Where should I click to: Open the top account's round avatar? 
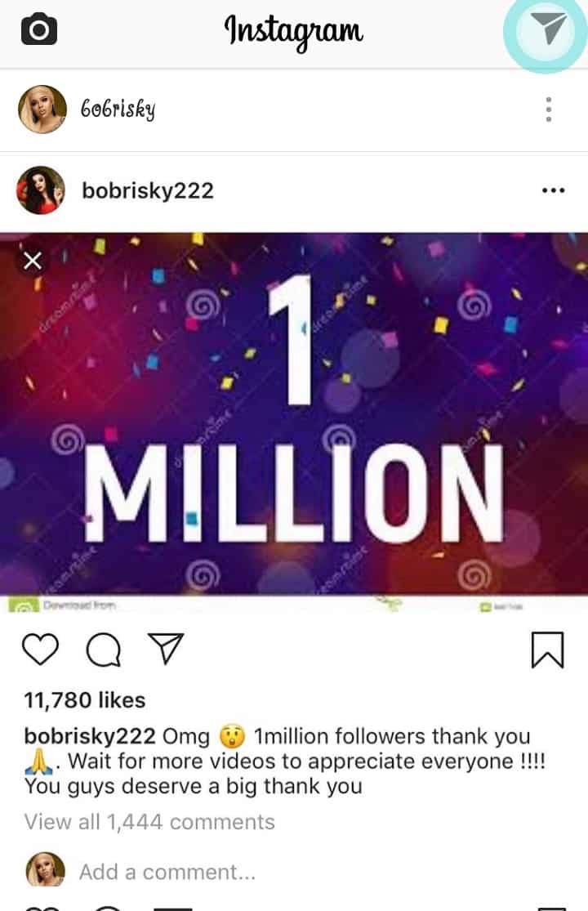point(42,109)
